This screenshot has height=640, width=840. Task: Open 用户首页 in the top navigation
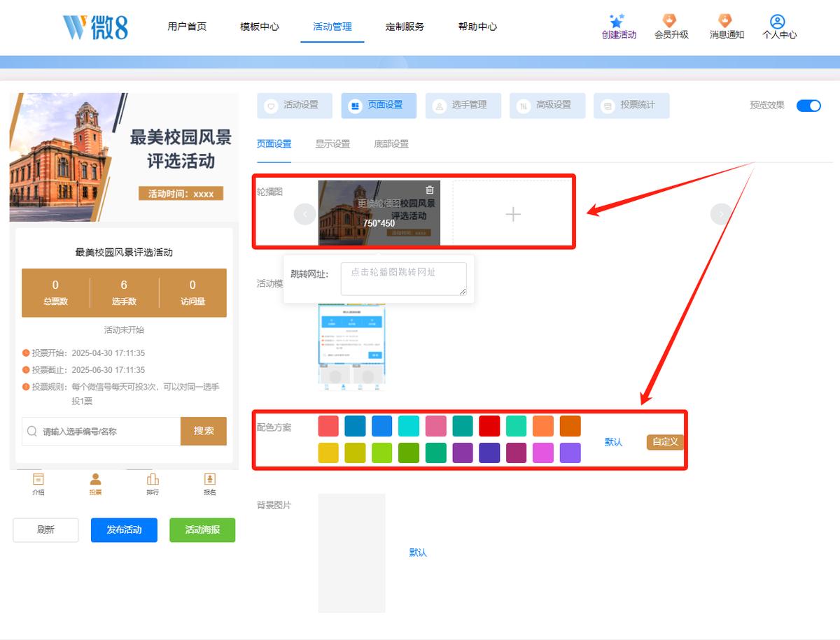pyautogui.click(x=187, y=27)
